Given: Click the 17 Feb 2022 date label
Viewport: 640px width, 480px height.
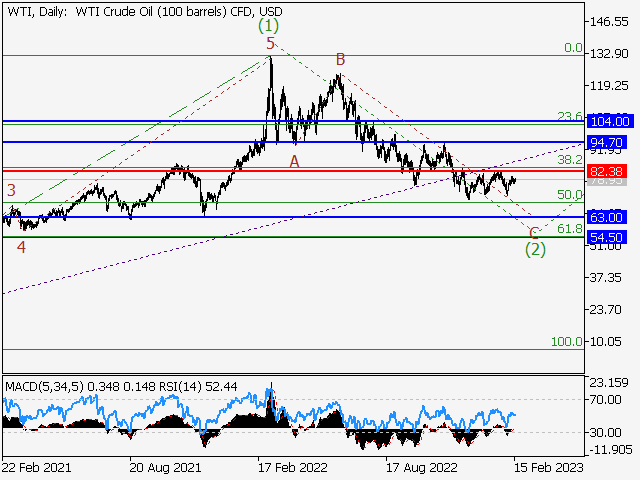Looking at the screenshot, I should click(x=293, y=467).
